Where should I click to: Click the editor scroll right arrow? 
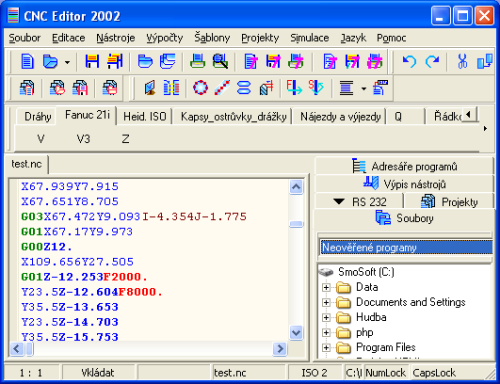[280, 349]
